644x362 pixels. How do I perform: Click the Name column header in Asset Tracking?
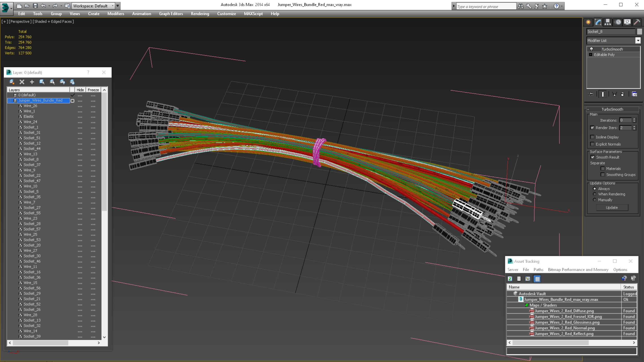564,287
